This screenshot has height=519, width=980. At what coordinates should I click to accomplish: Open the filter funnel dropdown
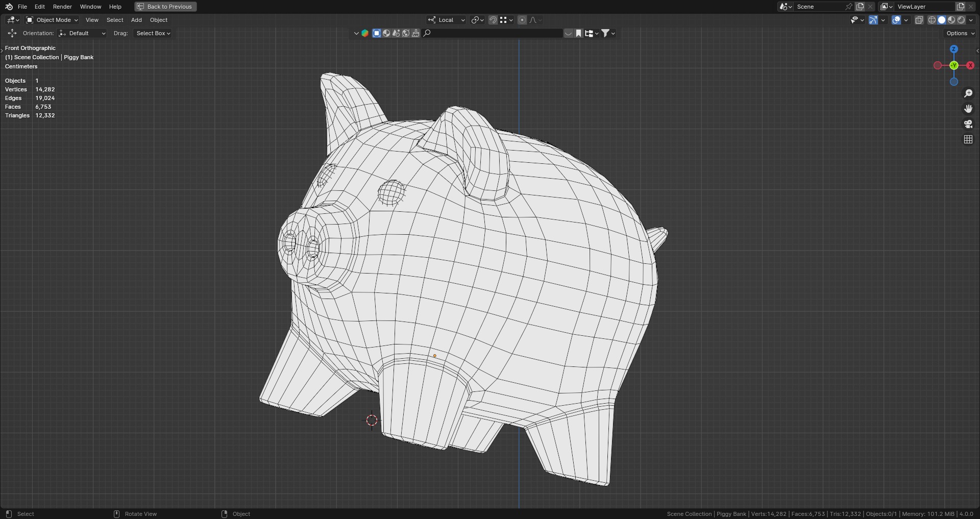tap(608, 33)
